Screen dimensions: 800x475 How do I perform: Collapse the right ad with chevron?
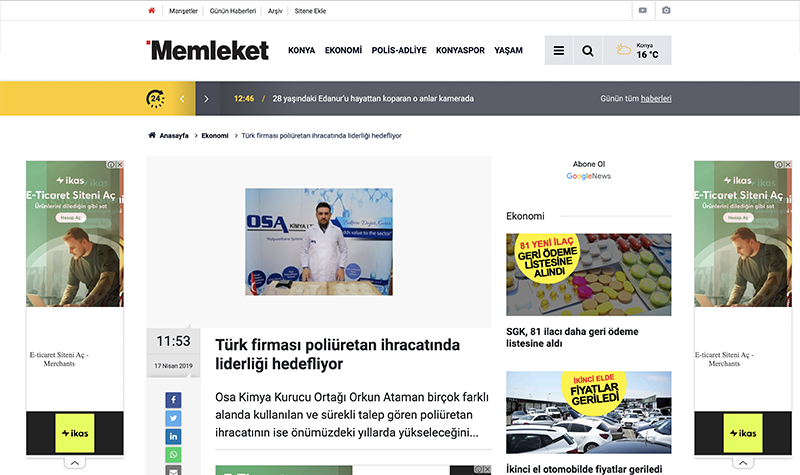tap(743, 463)
